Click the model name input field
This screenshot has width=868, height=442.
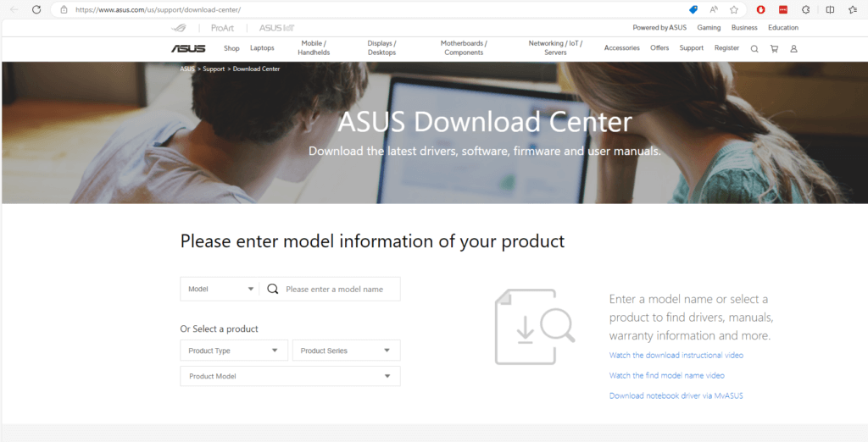(334, 290)
